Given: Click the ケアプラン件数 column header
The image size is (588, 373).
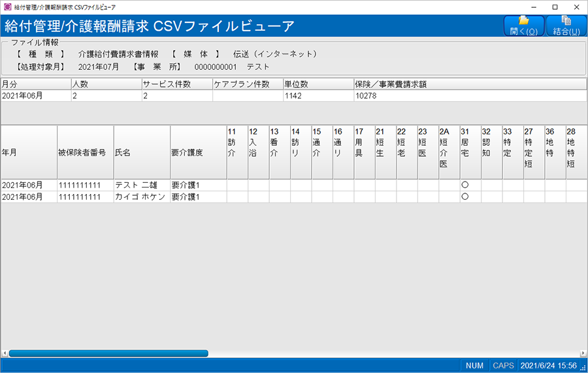Looking at the screenshot, I should point(248,84).
